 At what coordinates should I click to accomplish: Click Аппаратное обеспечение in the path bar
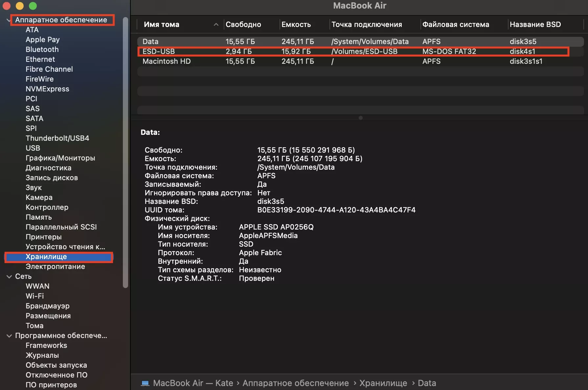296,383
